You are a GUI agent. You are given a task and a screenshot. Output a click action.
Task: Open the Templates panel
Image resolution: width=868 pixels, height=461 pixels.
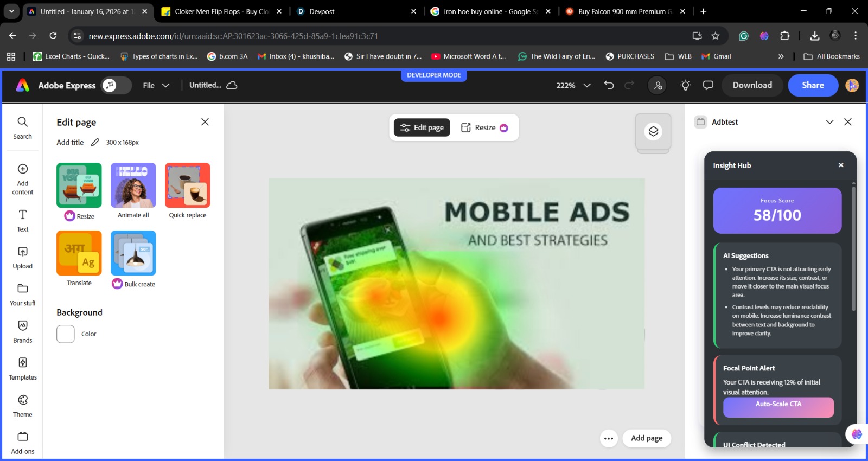coord(22,369)
